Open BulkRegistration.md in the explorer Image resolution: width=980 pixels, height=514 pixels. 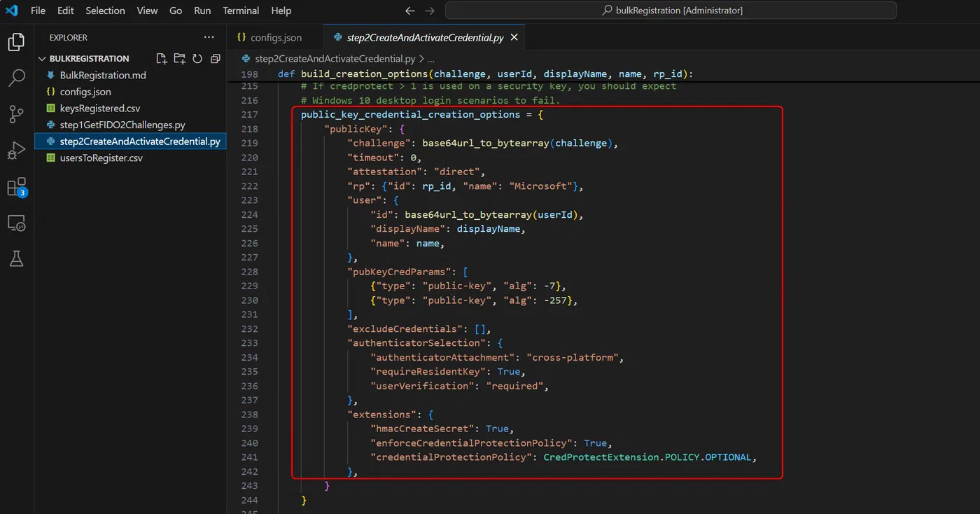pos(103,75)
